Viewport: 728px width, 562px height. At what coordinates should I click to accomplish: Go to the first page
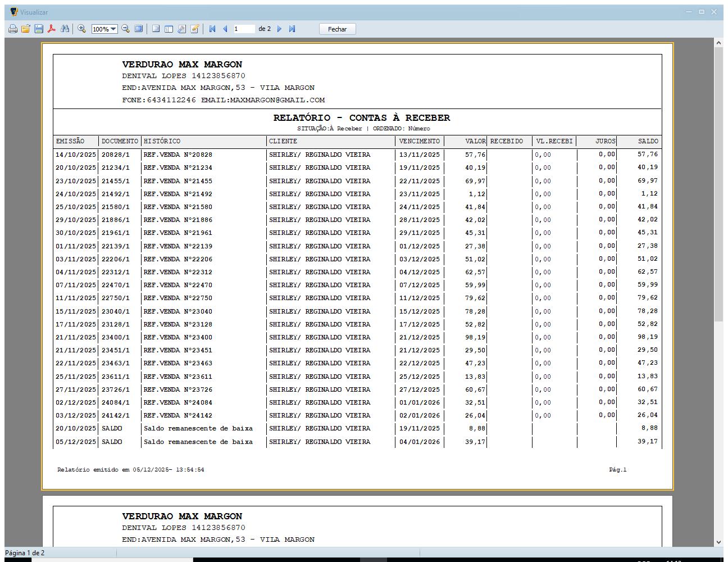tap(212, 29)
